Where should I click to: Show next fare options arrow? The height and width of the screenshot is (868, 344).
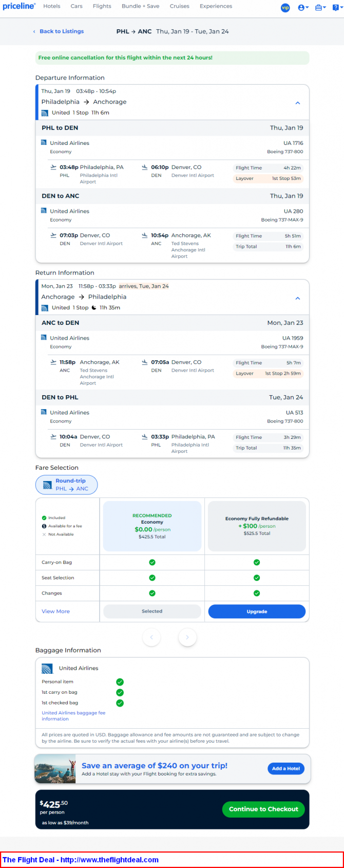click(187, 637)
